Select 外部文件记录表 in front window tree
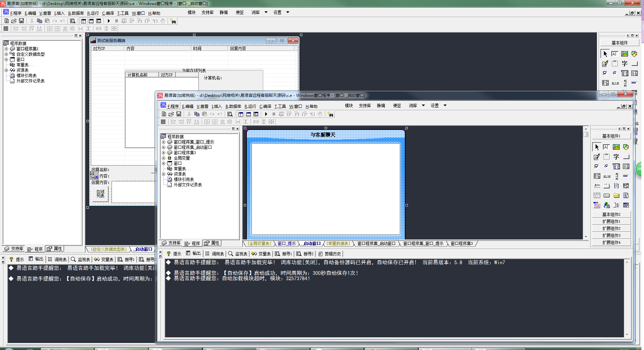The height and width of the screenshot is (350, 644). click(188, 185)
